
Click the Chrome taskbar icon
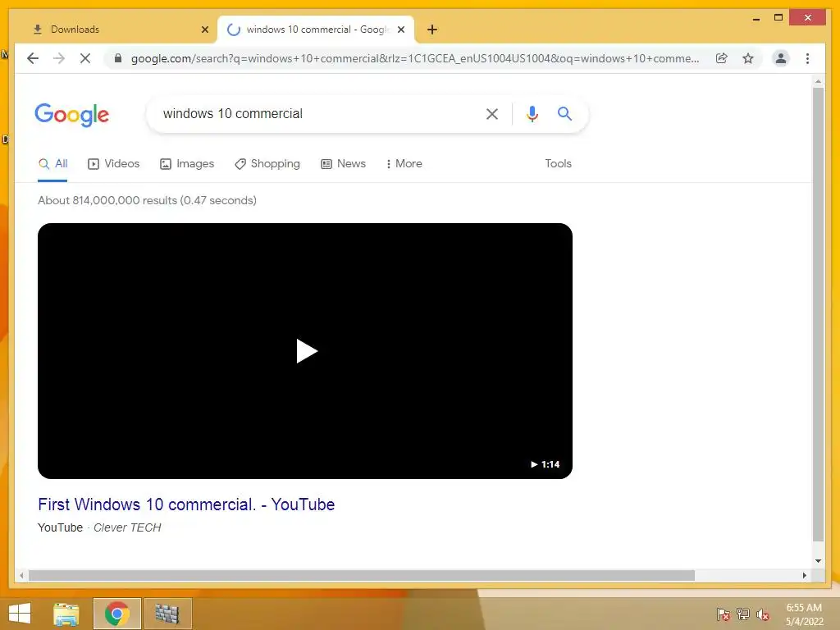(116, 614)
